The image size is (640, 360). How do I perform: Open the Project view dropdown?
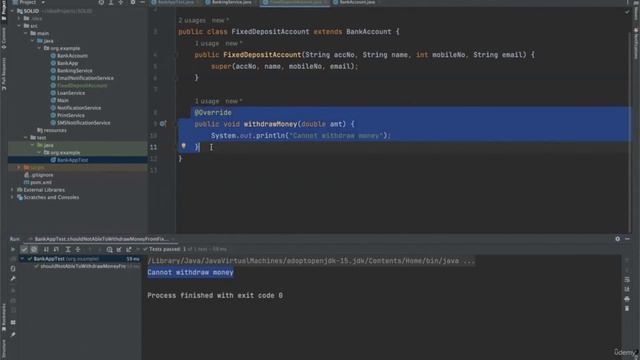[43, 2]
